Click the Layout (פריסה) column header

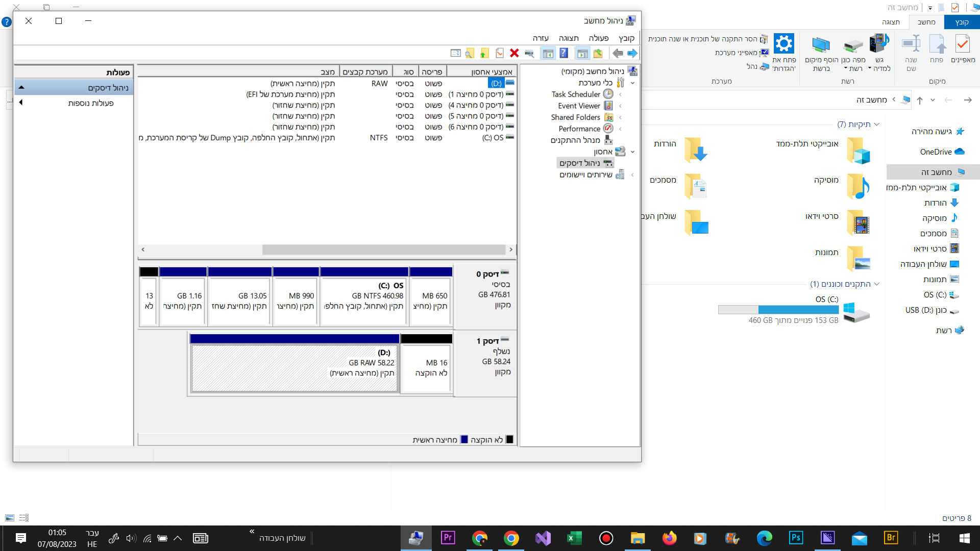pos(432,72)
